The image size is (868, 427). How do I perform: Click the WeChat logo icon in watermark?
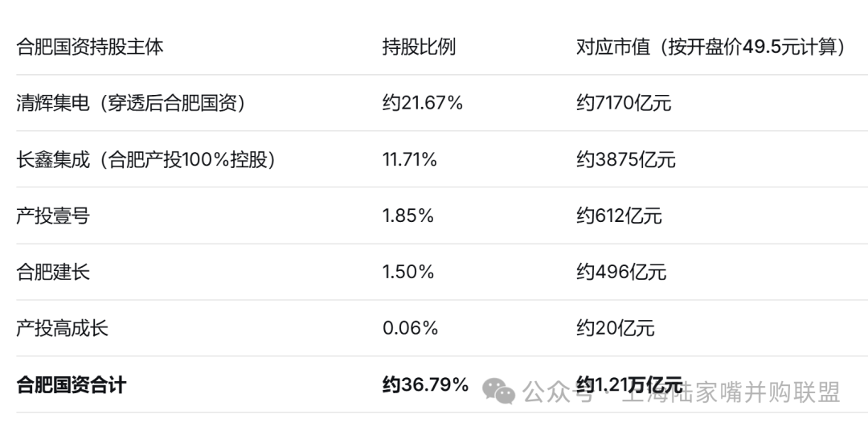[x=499, y=392]
